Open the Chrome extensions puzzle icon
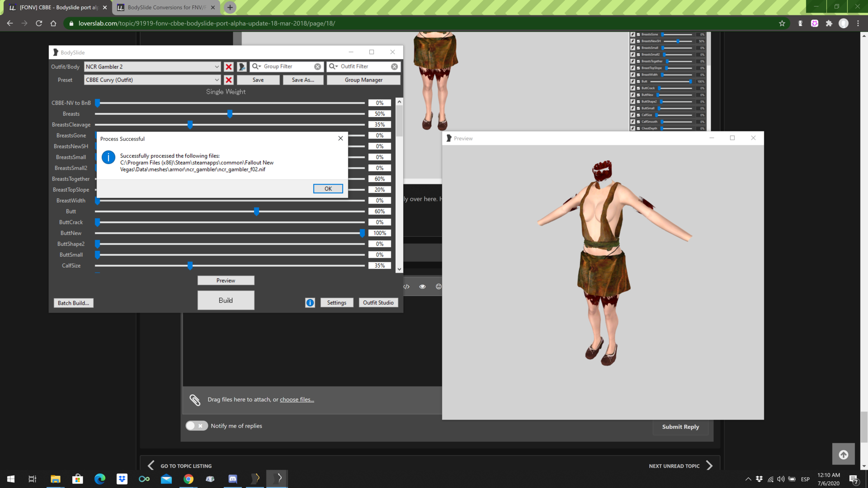Screen dimensions: 868x488 [829, 23]
